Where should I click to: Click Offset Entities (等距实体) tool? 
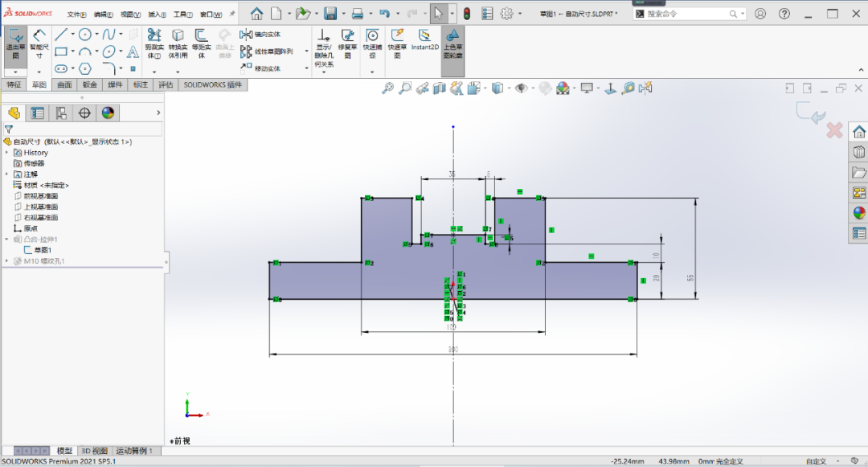click(201, 43)
